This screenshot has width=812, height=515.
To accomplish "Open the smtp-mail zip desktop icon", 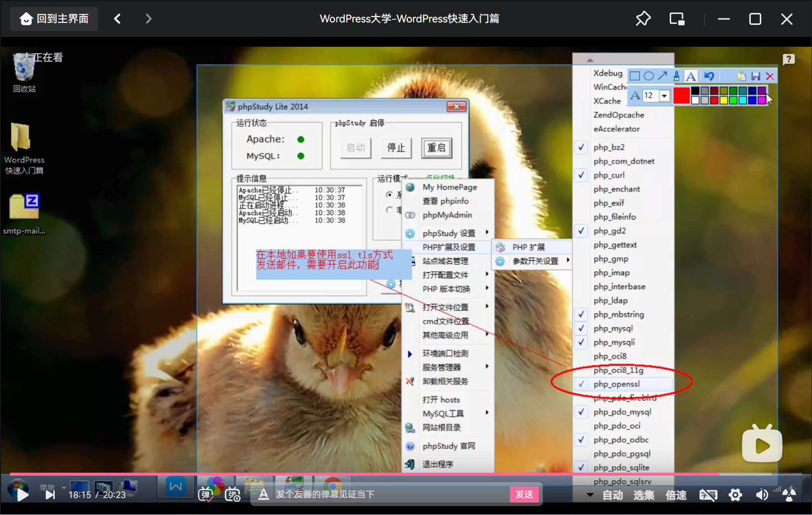I will click(x=24, y=214).
